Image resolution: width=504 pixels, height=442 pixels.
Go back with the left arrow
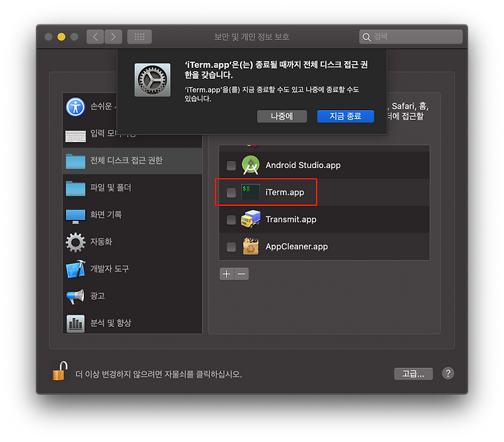[x=95, y=36]
